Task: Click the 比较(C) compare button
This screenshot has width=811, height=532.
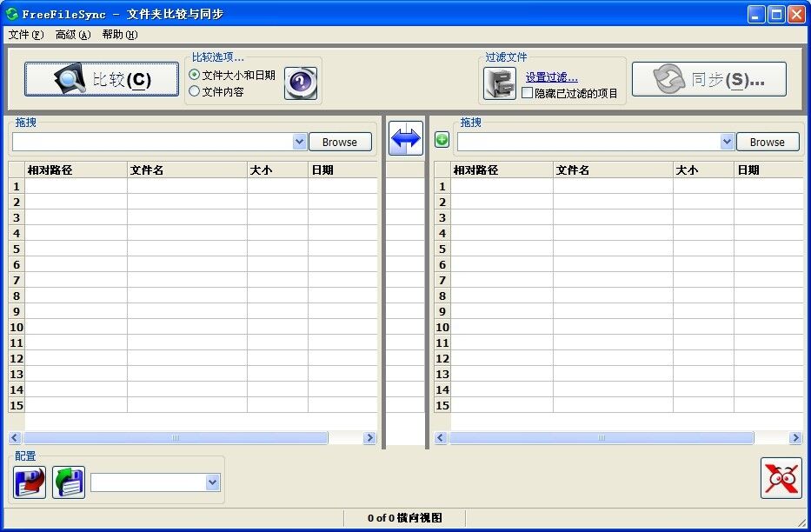Action: [102, 79]
